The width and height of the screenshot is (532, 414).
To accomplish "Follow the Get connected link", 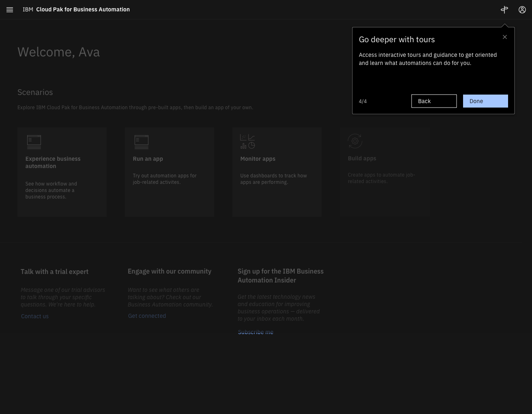I will [147, 316].
